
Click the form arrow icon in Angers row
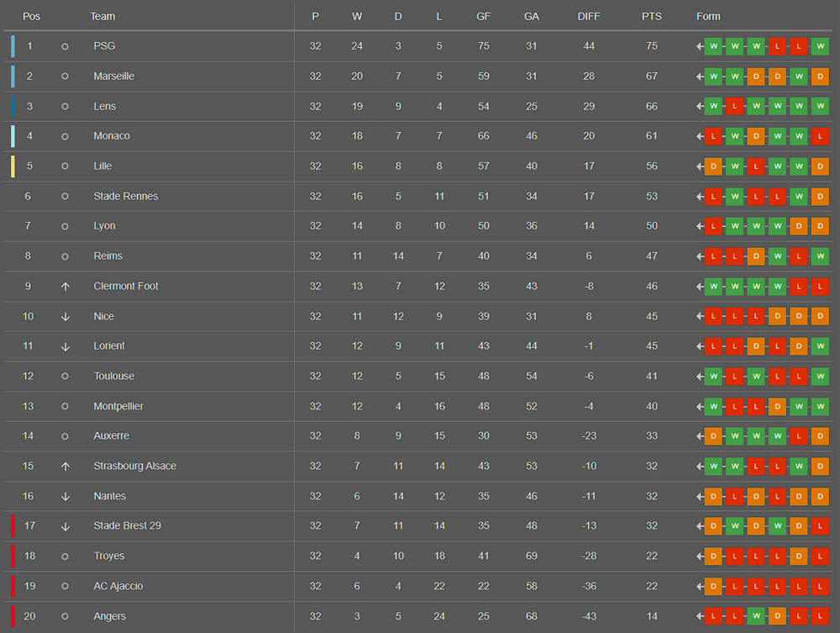pyautogui.click(x=700, y=616)
